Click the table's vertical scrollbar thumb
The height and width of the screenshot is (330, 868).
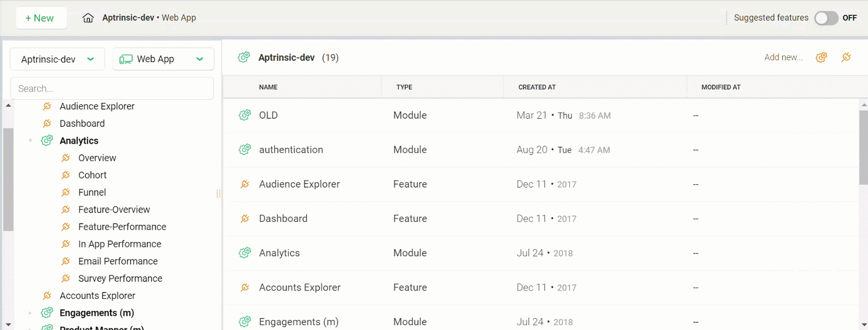[863, 146]
